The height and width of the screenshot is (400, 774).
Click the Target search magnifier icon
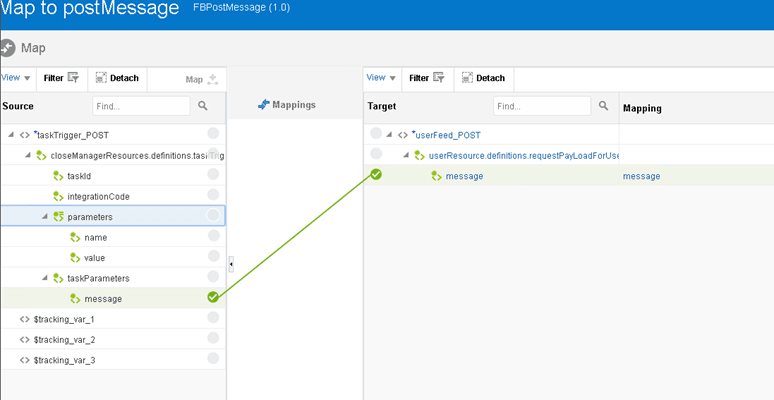coord(603,106)
